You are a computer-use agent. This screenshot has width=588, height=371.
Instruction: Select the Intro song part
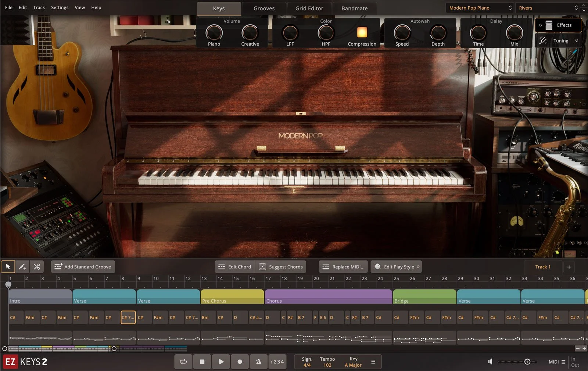[40, 297]
